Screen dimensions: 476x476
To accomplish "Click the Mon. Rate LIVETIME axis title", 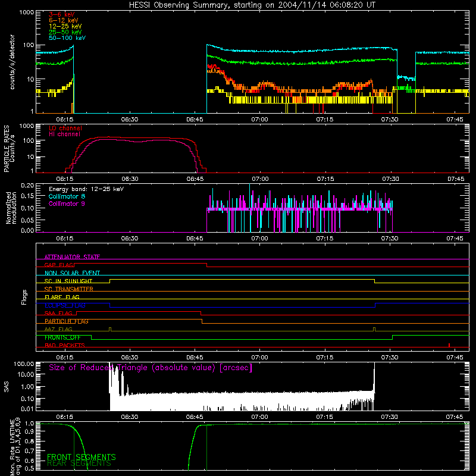I will click(x=15, y=446).
